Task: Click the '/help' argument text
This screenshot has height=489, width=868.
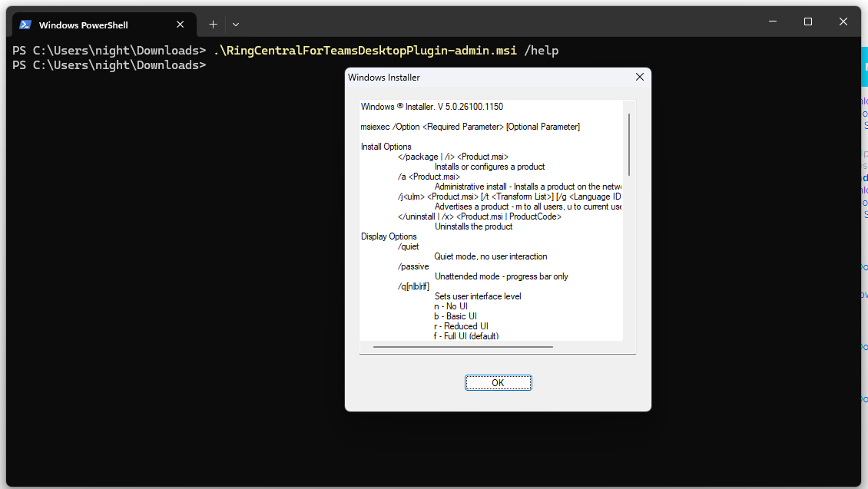Action: pos(542,51)
